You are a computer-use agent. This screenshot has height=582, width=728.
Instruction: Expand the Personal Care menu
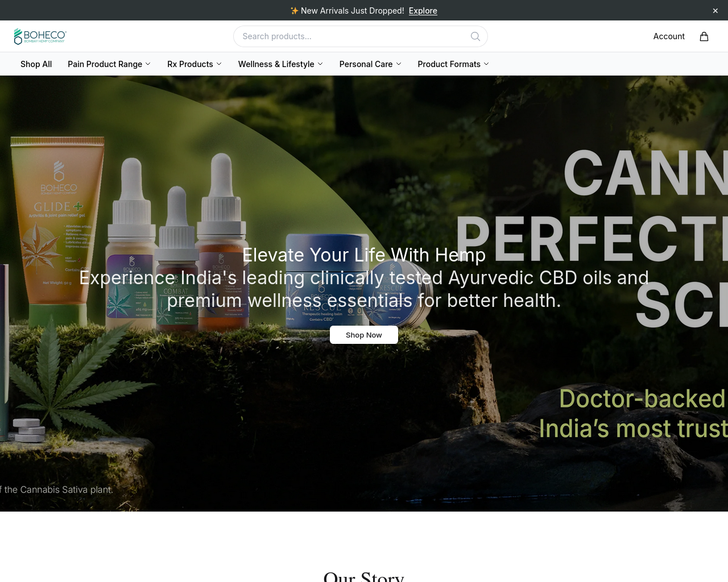(370, 64)
